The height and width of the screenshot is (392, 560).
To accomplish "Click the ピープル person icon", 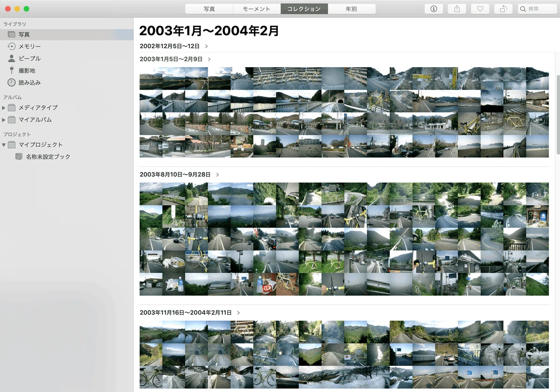I will [x=12, y=58].
